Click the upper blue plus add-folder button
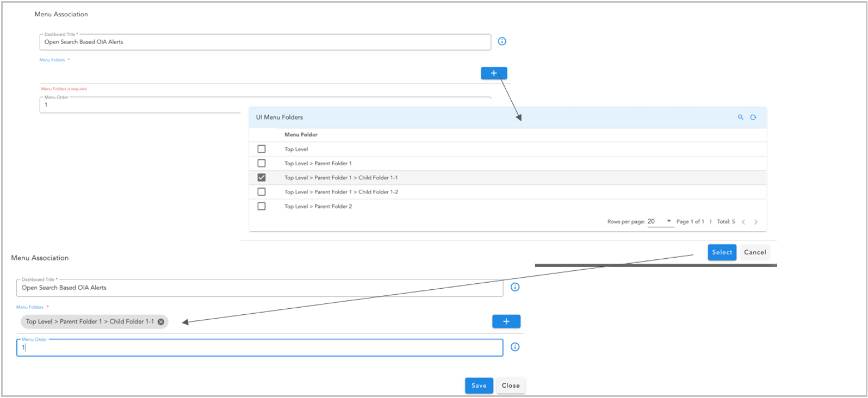 pyautogui.click(x=494, y=73)
